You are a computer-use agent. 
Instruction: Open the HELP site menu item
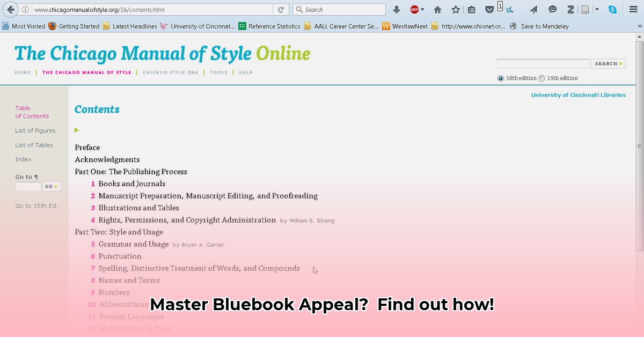tap(246, 72)
